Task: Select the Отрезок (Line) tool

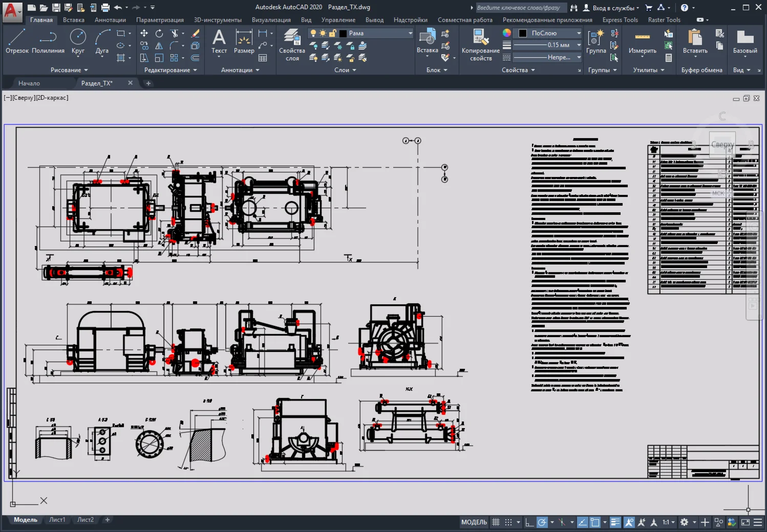Action: 17,41
